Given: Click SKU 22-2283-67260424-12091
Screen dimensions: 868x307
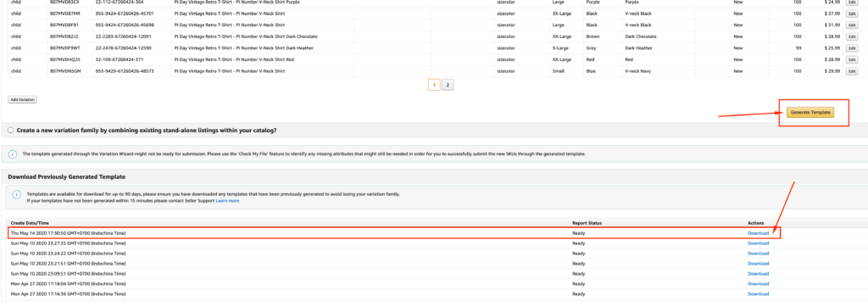Looking at the screenshot, I should (x=122, y=36).
